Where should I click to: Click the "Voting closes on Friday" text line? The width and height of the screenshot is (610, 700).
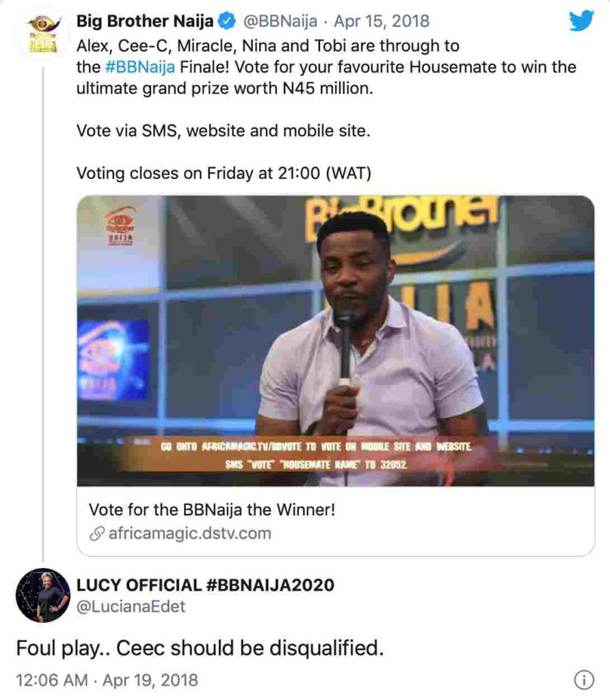click(x=224, y=174)
